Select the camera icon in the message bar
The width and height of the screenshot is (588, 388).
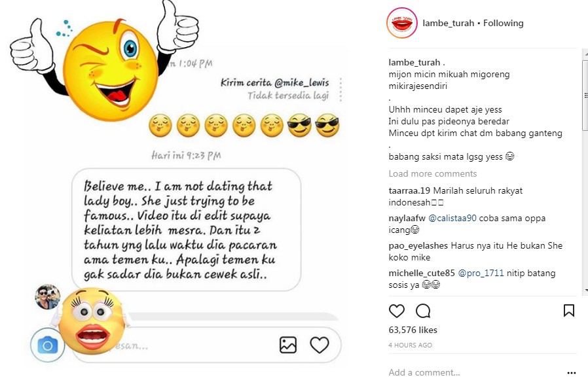[46, 345]
